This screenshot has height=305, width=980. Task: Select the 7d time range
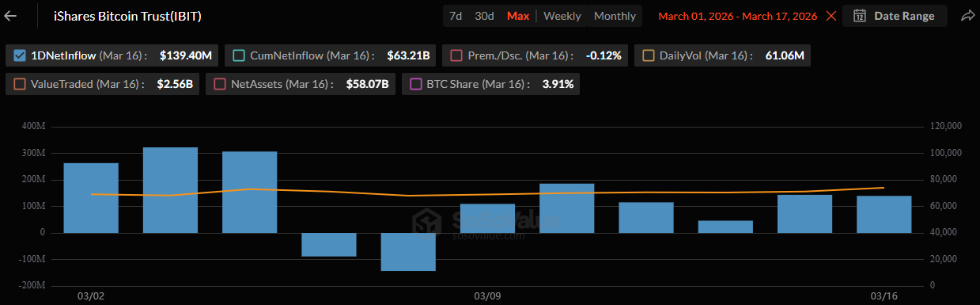click(456, 16)
